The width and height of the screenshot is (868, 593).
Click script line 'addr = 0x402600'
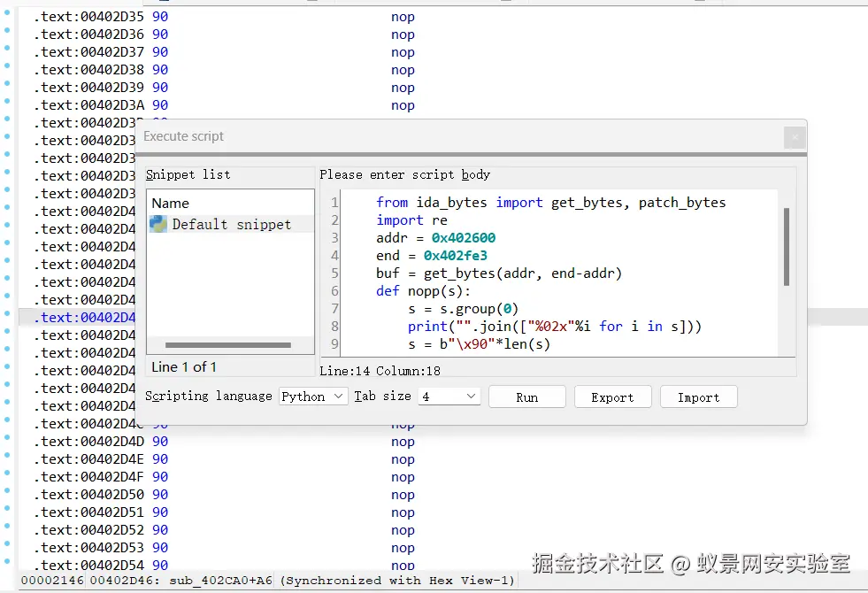tap(435, 238)
